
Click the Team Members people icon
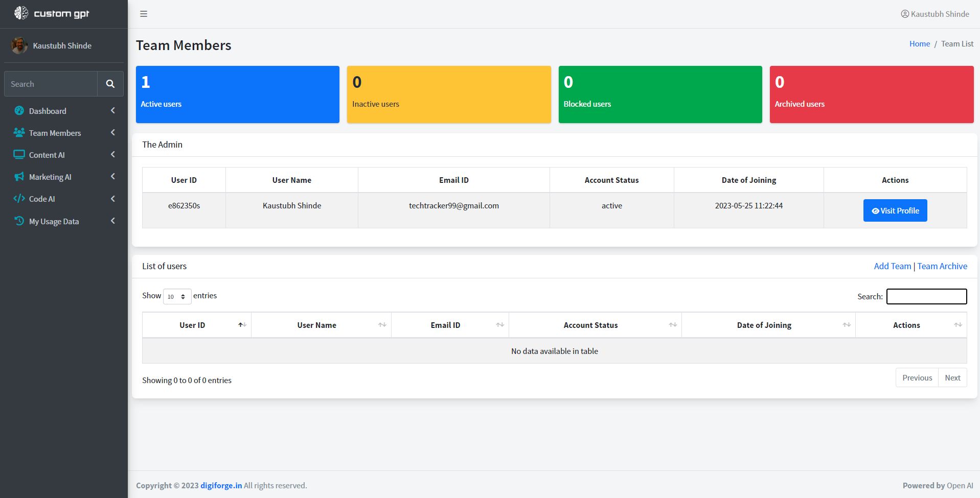click(19, 133)
